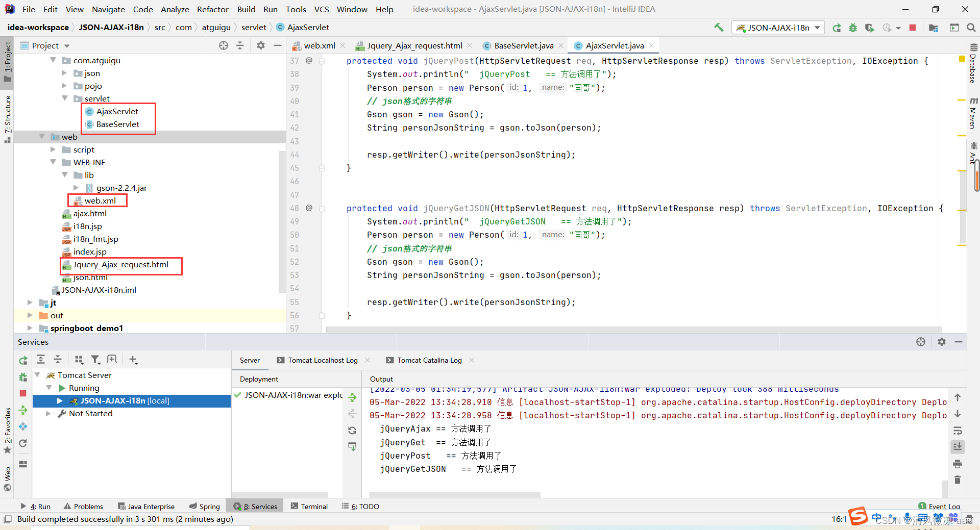Expand the pojo package folder
980x530 pixels.
click(x=64, y=86)
